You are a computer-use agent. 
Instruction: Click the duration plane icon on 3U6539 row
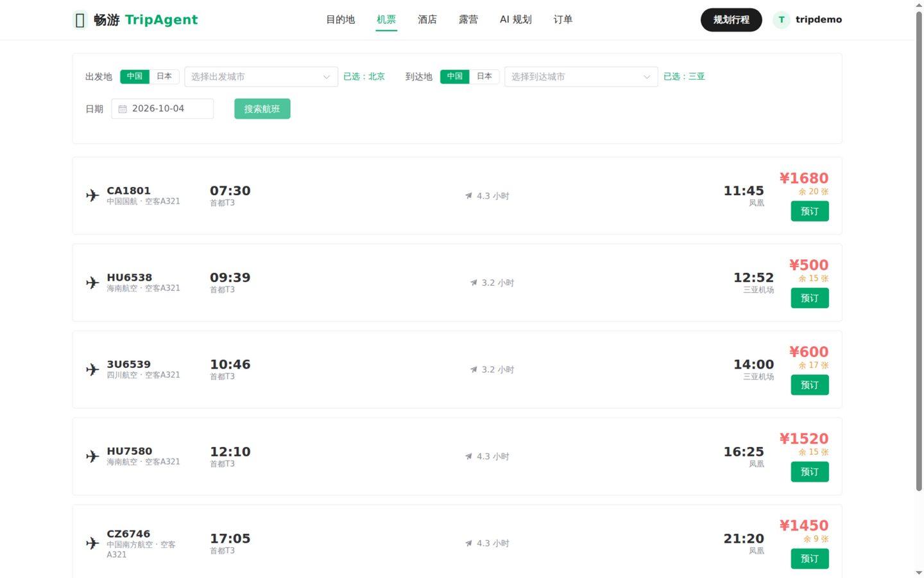[474, 369]
